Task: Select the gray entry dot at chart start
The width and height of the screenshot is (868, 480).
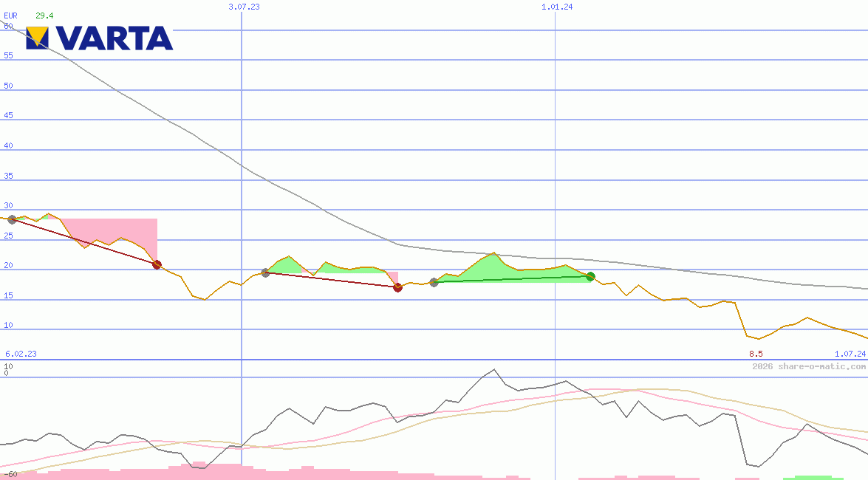Action: pos(12,219)
